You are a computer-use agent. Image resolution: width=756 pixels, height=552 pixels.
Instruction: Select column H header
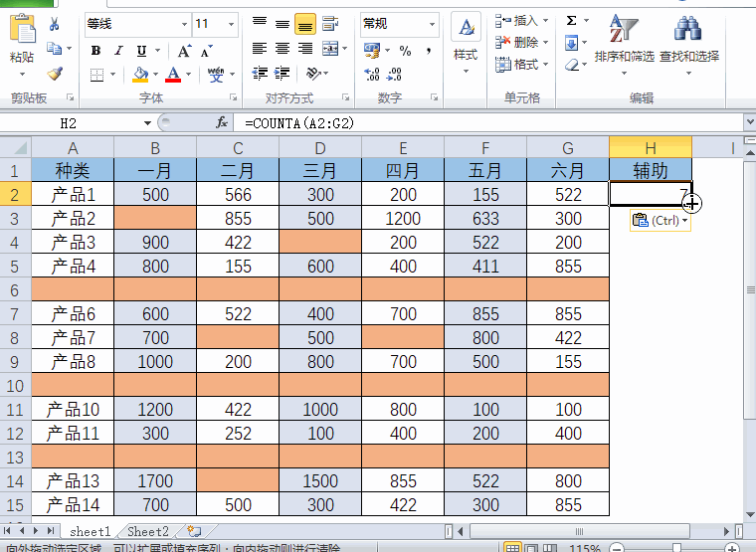point(651,147)
